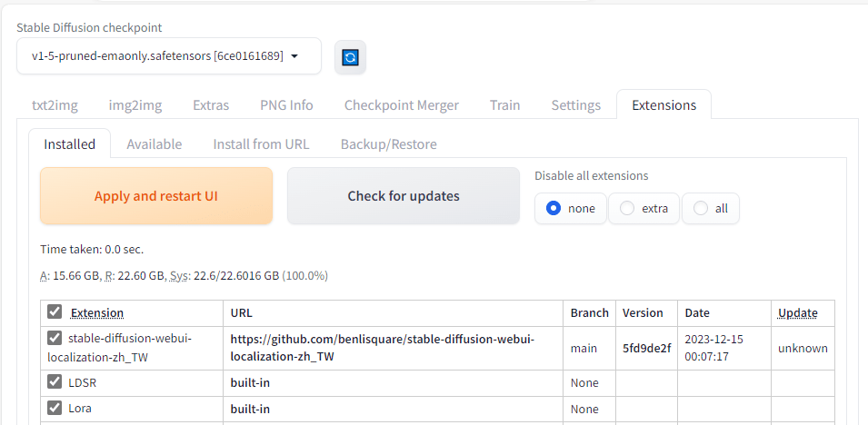Click the refresh checkpoint list icon

(x=350, y=57)
